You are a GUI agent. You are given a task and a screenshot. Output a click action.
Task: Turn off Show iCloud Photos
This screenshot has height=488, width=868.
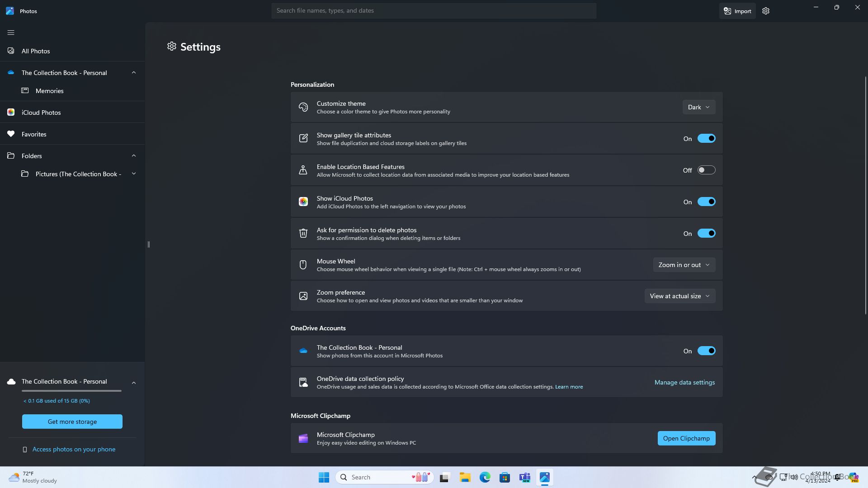click(706, 202)
